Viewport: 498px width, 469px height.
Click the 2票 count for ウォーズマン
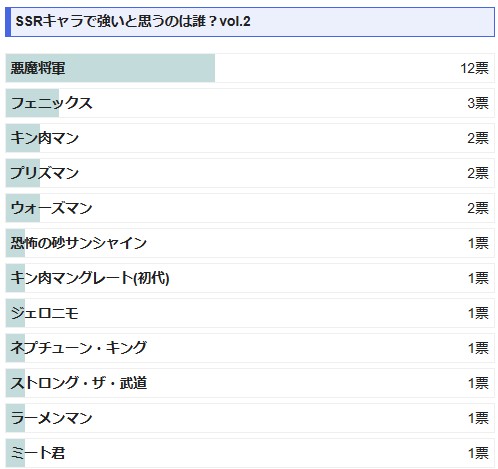[478, 208]
